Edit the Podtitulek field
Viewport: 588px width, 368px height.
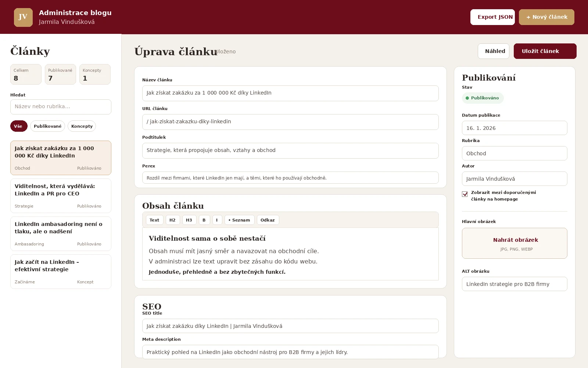(x=290, y=151)
